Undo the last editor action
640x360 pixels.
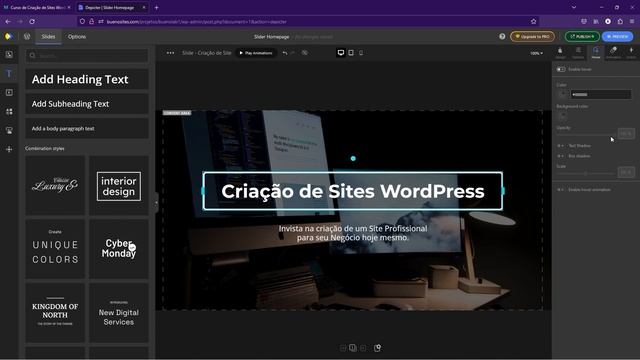point(284,53)
